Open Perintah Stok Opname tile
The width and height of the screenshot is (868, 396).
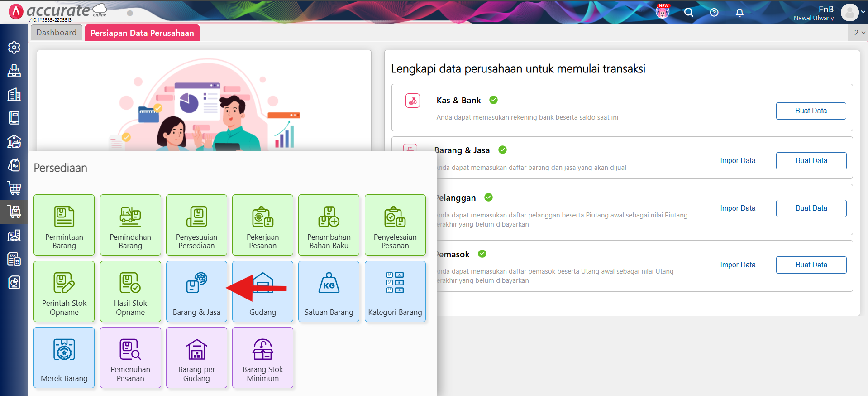pos(64,291)
